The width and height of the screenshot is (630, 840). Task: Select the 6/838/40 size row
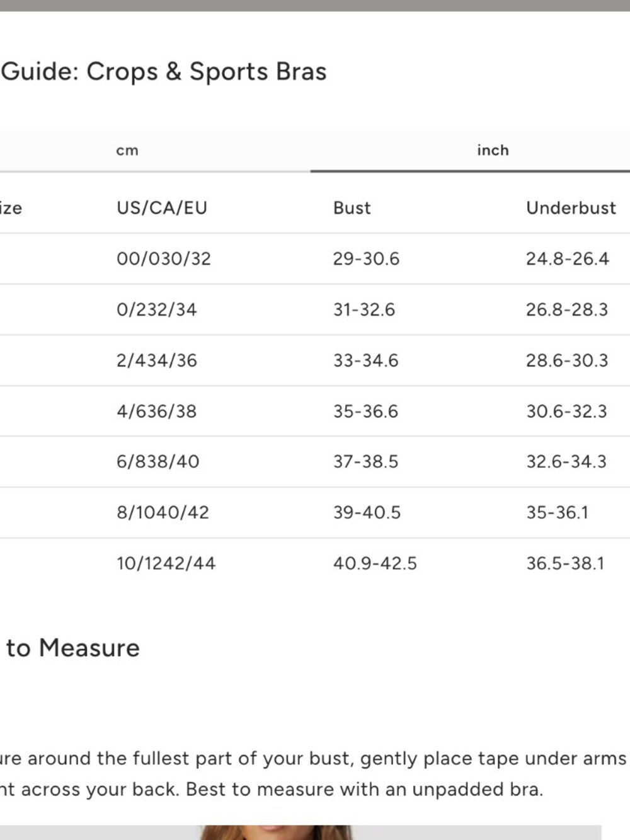315,462
